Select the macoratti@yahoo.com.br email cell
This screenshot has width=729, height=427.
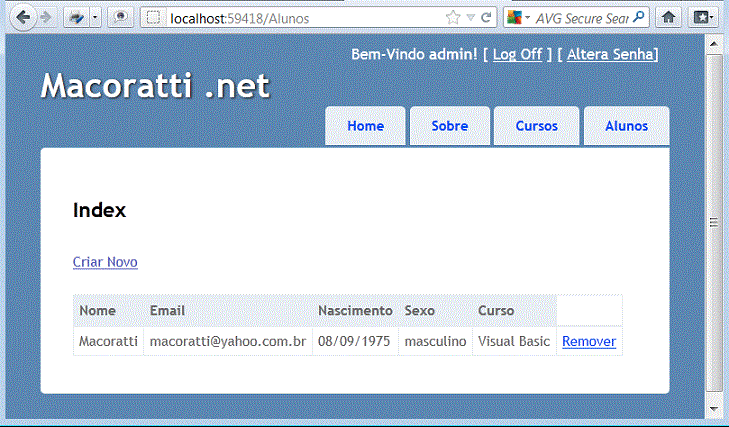[228, 341]
